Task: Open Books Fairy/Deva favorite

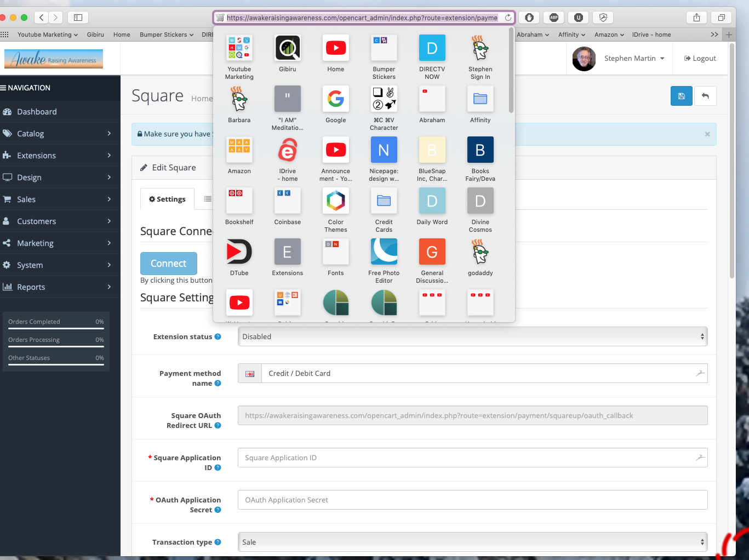Action: pos(481,150)
